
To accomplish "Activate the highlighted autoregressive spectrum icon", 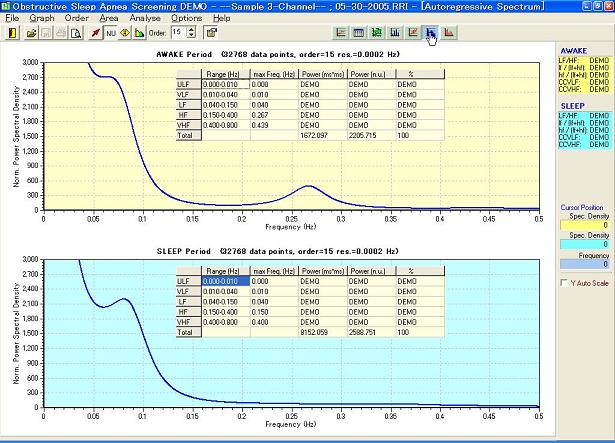I will pyautogui.click(x=430, y=32).
